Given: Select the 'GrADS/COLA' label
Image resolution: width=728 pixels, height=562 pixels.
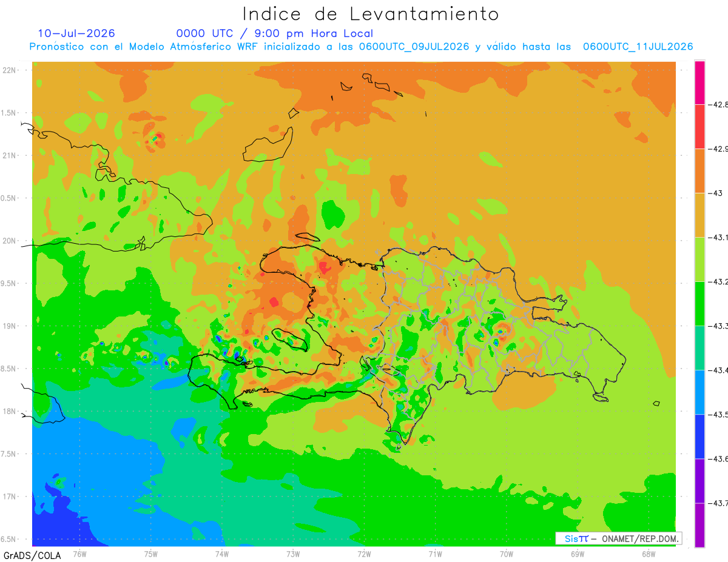Looking at the screenshot, I should coord(32,555).
